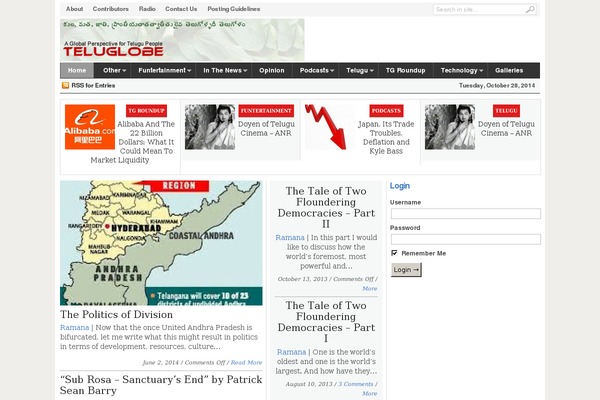Screen dimensions: 600x400
Task: Click the red TG ROUNDUP category badge
Action: [146, 111]
